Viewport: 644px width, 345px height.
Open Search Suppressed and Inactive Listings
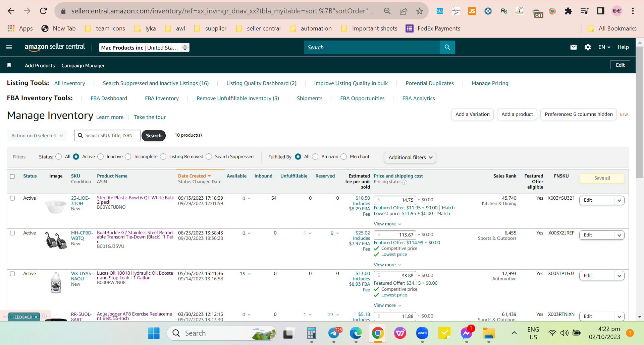(x=156, y=83)
